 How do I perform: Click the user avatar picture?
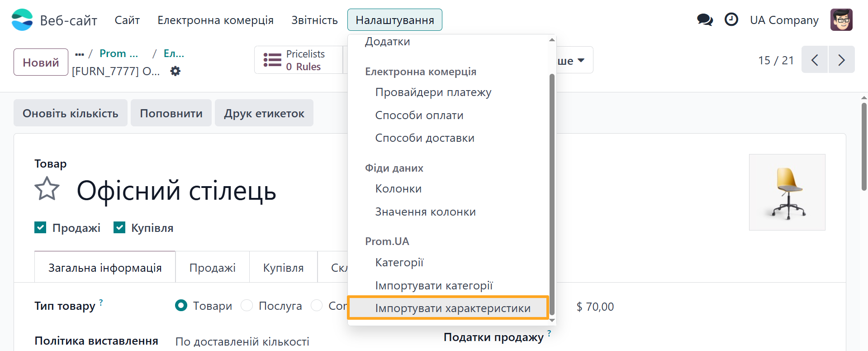tap(841, 20)
